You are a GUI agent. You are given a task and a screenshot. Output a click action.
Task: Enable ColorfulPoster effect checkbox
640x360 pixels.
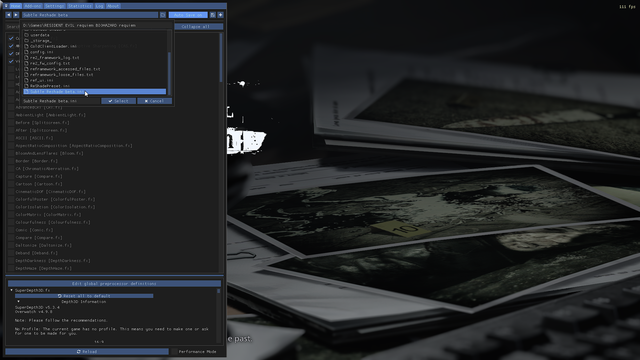[x=11, y=200]
